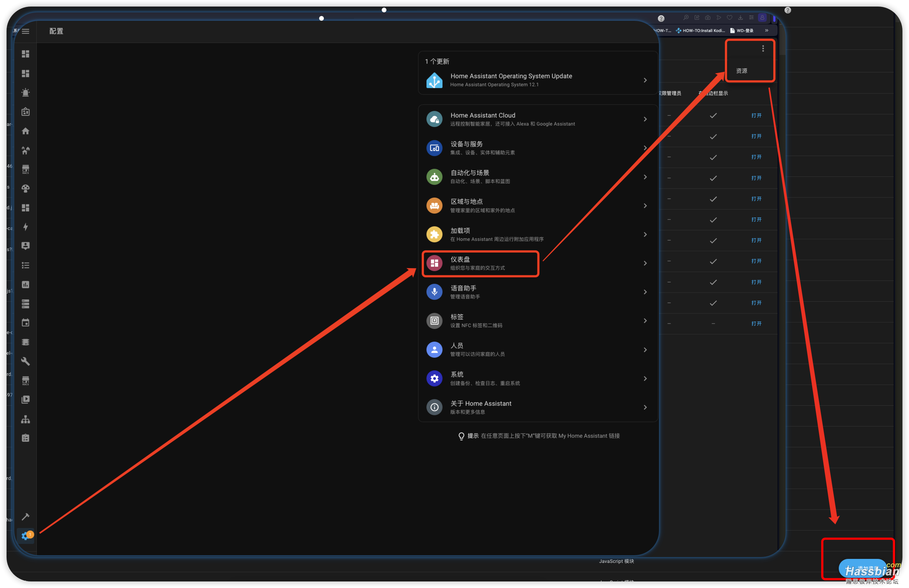Screen dimensions: 909x588
Task: Expand Home Assistant Operating System Update chevron
Action: coord(645,80)
